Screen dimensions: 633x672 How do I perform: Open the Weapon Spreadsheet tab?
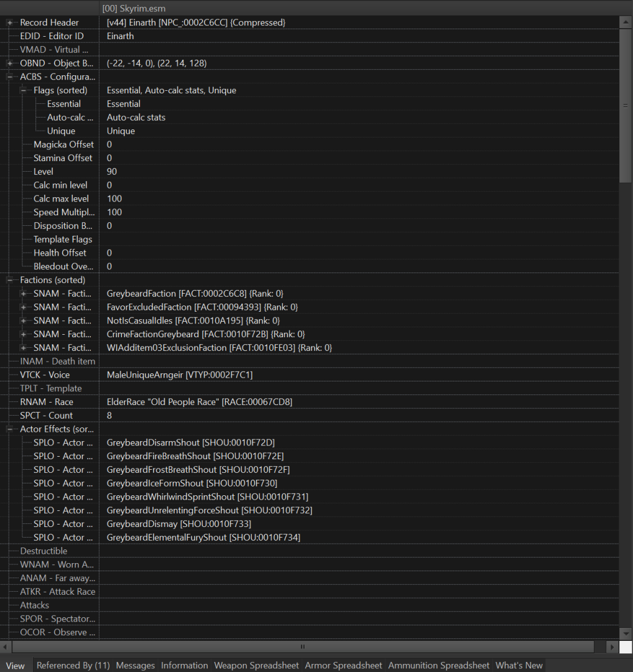[x=256, y=665]
